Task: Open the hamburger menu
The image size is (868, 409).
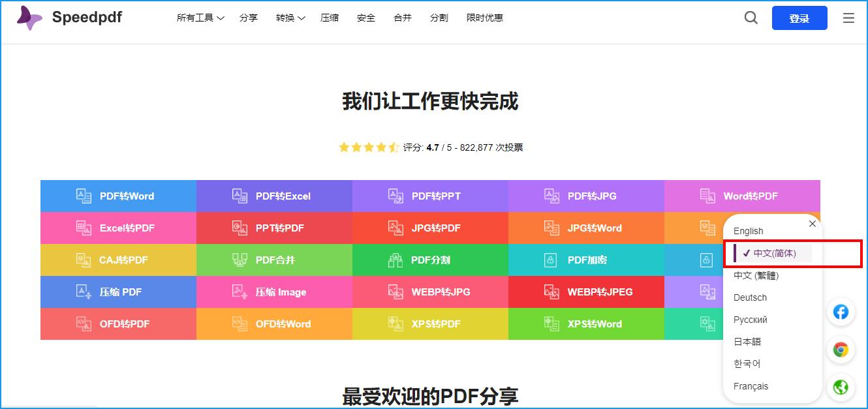Action: tap(848, 18)
